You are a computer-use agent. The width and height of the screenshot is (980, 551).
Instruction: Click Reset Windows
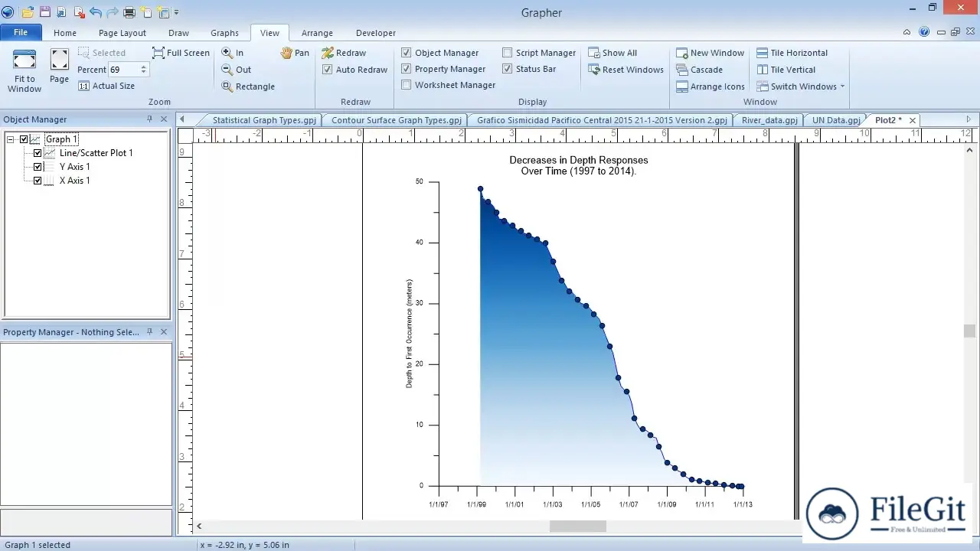(x=626, y=70)
